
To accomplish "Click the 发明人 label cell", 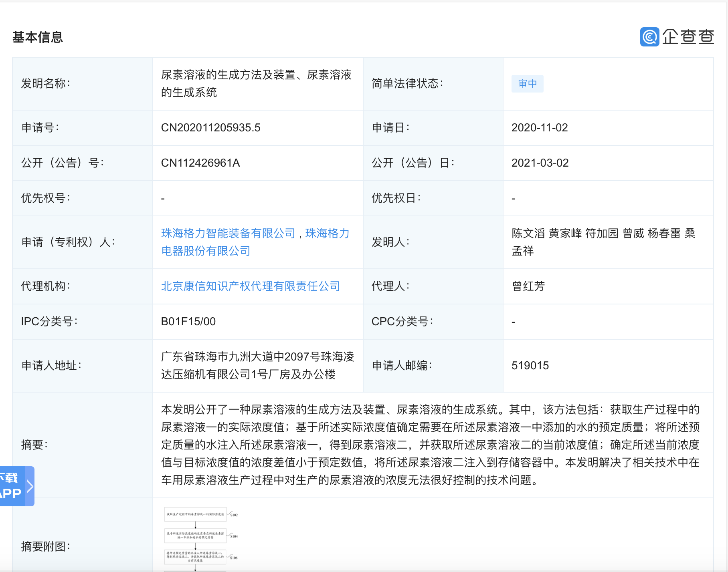I will coord(433,242).
